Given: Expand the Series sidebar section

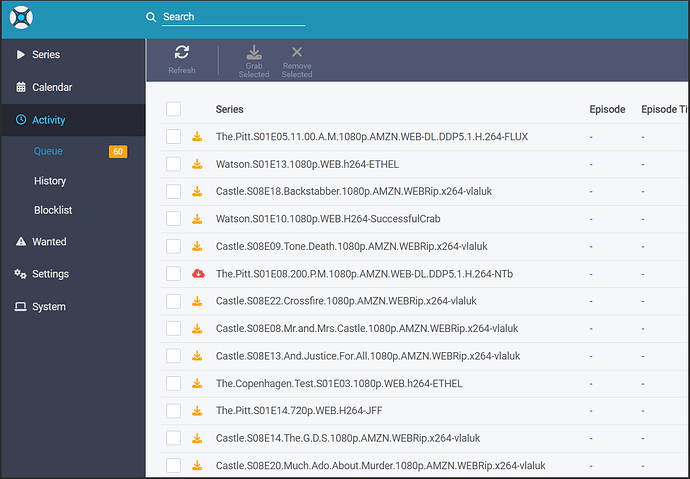Looking at the screenshot, I should pos(46,55).
